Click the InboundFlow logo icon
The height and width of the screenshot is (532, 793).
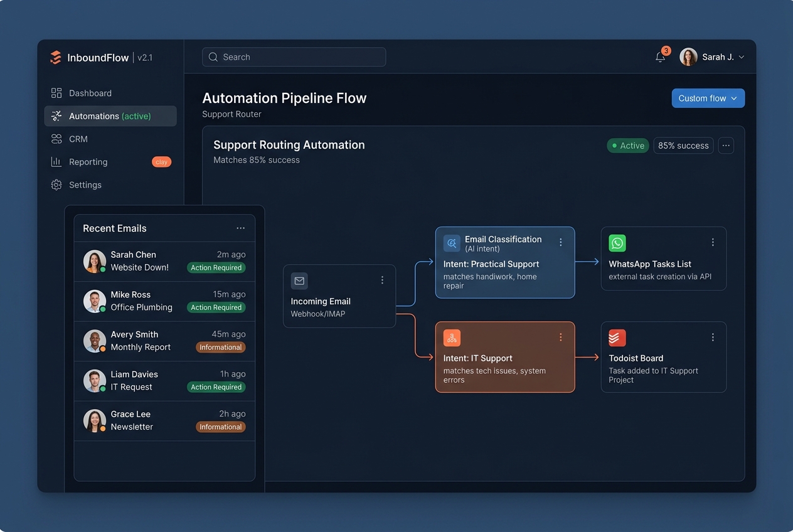pos(56,58)
